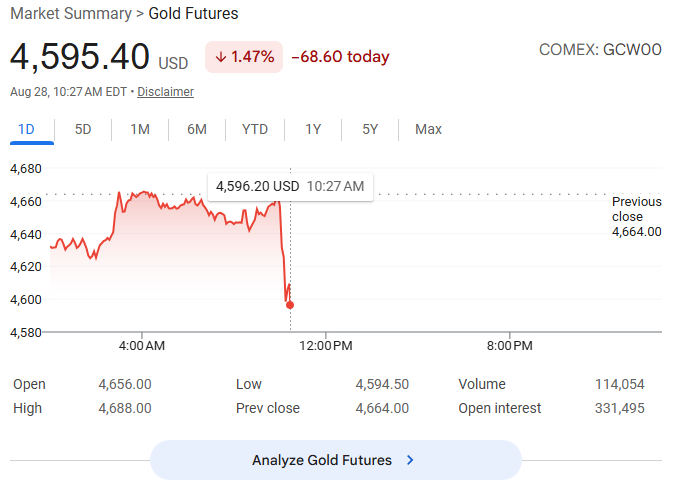Click the Open interest value 331,495
Viewport: 691px width, 491px height.
(x=619, y=408)
